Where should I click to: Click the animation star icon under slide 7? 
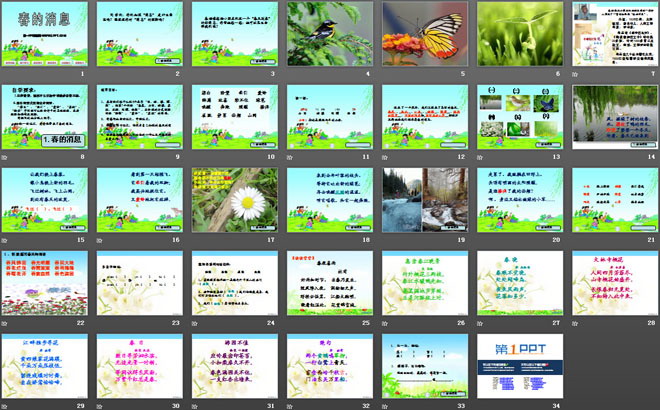point(575,74)
